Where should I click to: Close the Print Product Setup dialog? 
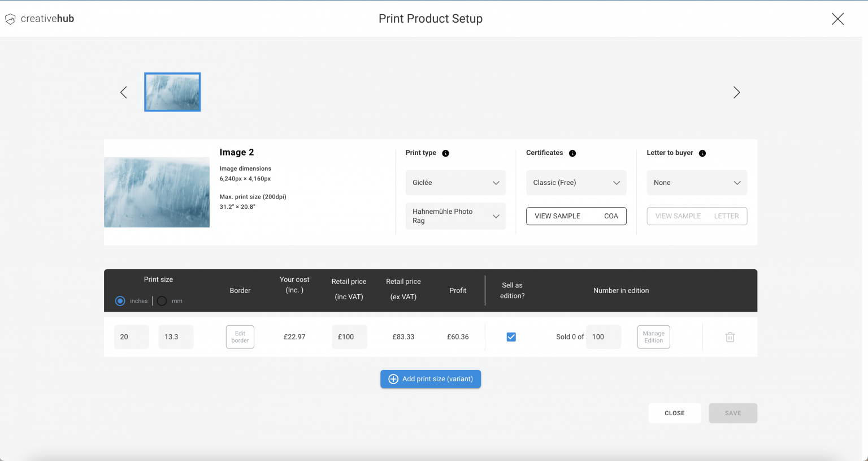pyautogui.click(x=837, y=19)
